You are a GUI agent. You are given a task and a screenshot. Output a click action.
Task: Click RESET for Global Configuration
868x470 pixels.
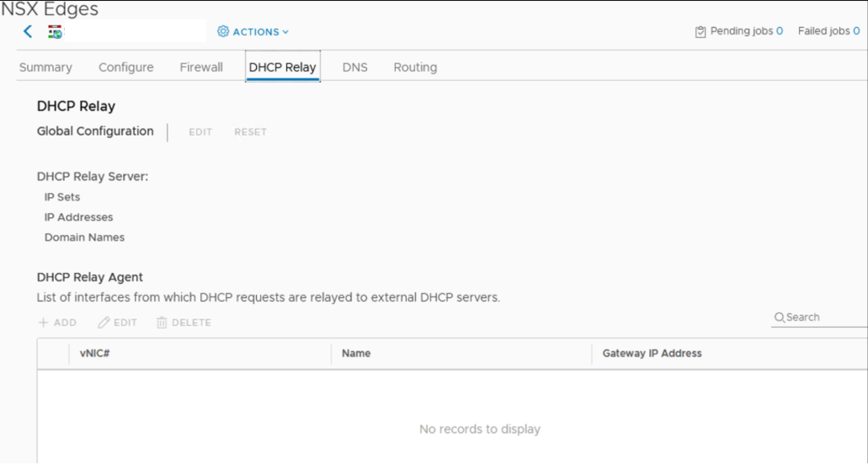point(250,131)
